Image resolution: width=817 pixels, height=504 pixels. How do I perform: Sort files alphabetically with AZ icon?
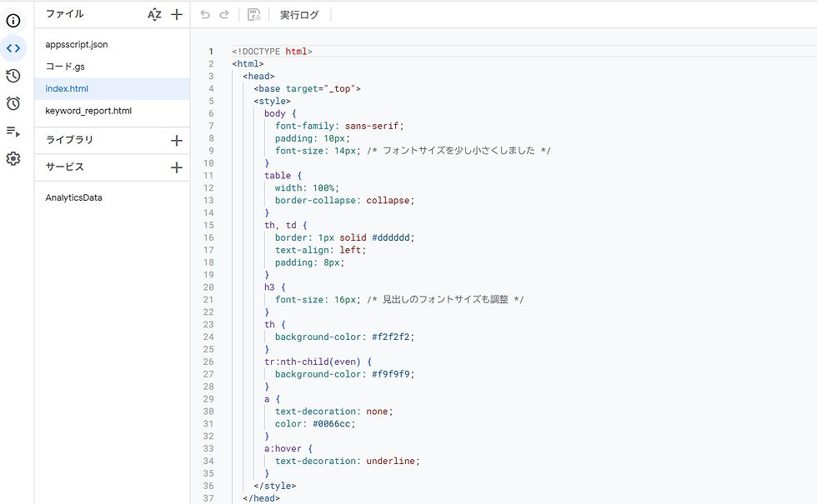coord(154,15)
